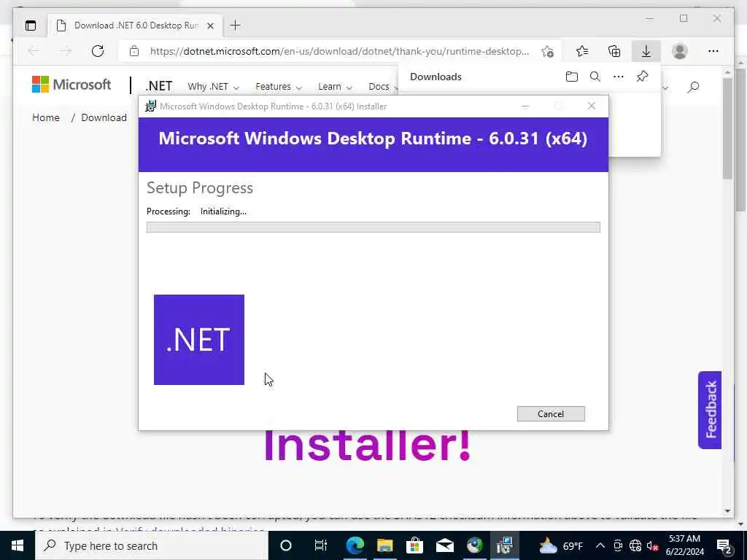Open the Windows Start menu
Viewport: 747px width, 560px height.
pos(18,545)
